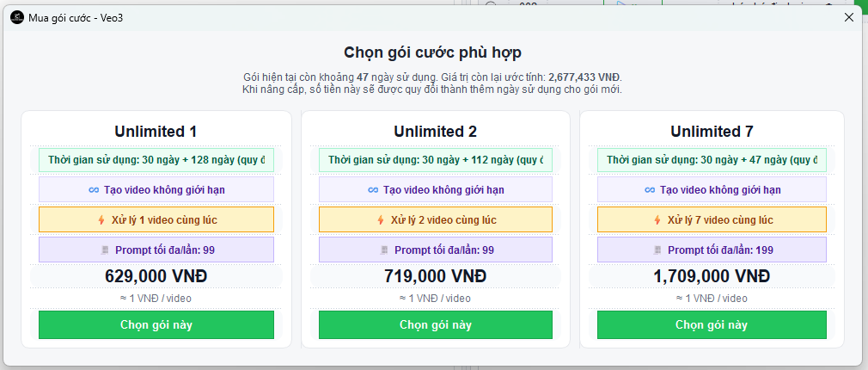Click the Veo3 app icon in title bar
Image resolution: width=868 pixels, height=370 pixels.
point(17,18)
